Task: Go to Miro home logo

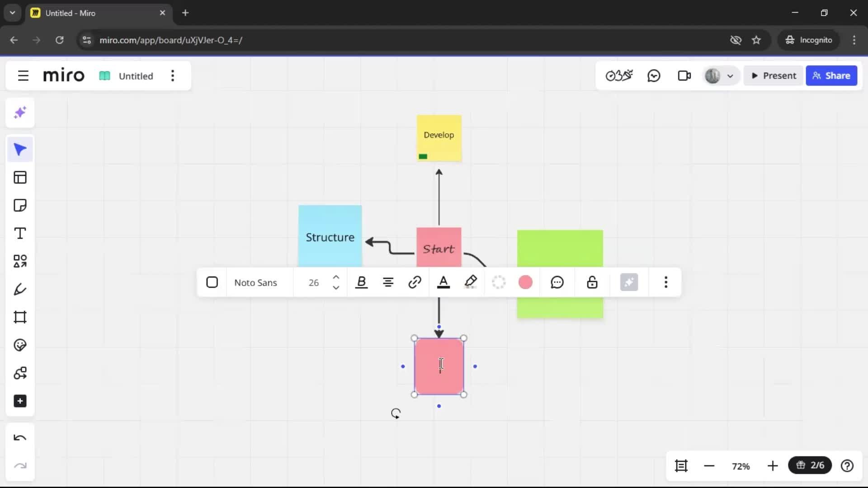Action: tap(64, 75)
